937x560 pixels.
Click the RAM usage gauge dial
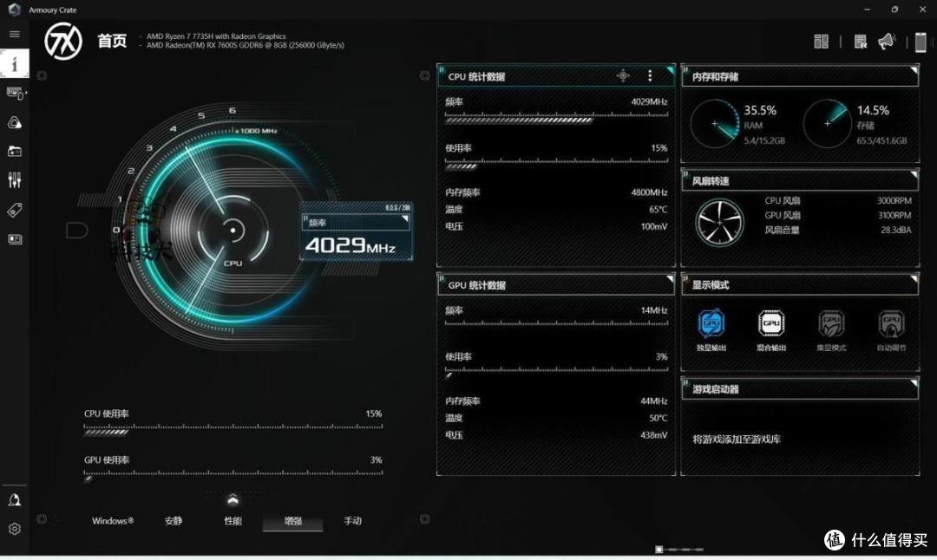point(715,124)
